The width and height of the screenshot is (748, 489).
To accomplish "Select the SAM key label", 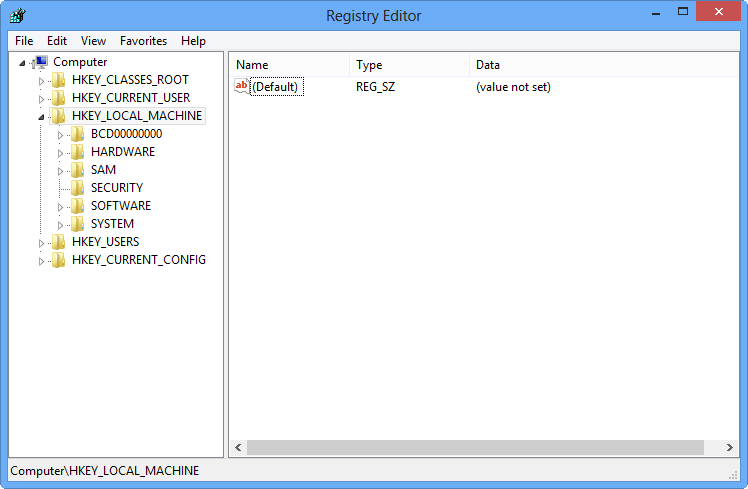I will tap(104, 170).
